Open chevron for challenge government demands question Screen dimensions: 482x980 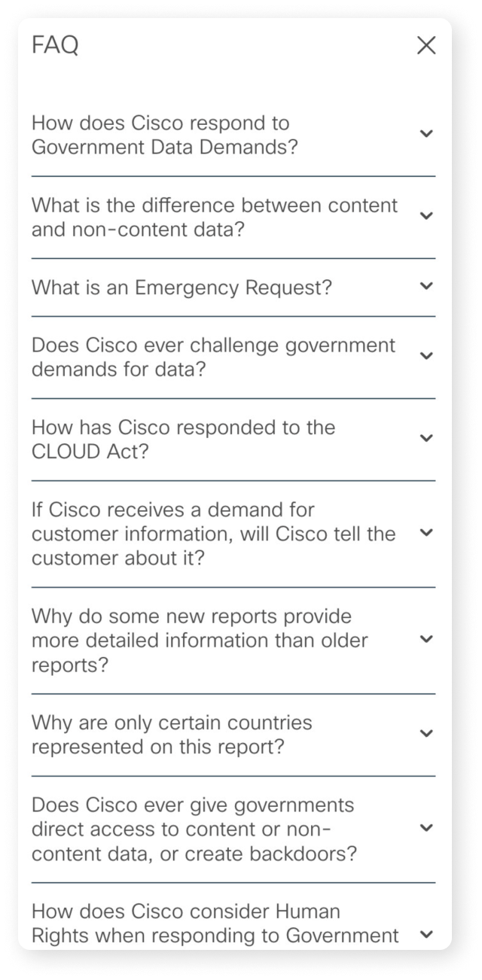coord(426,356)
